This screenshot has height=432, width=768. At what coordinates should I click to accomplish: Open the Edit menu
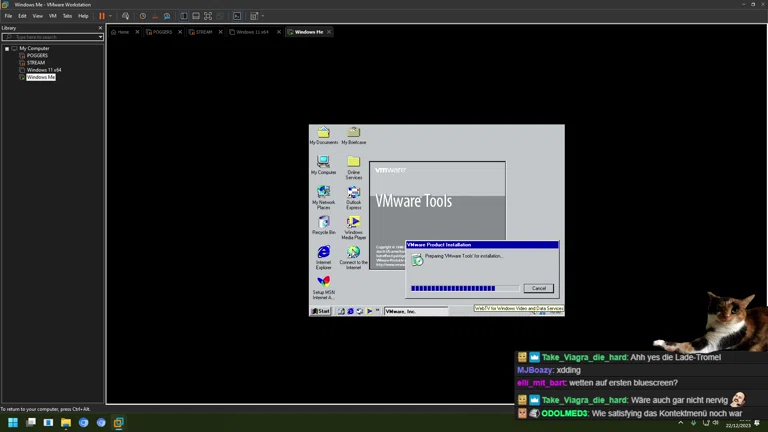tap(23, 16)
